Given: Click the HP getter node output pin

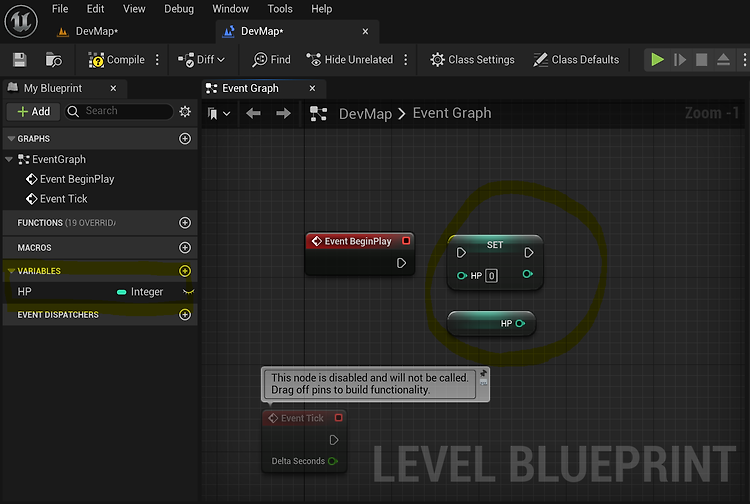Looking at the screenshot, I should click(x=520, y=324).
